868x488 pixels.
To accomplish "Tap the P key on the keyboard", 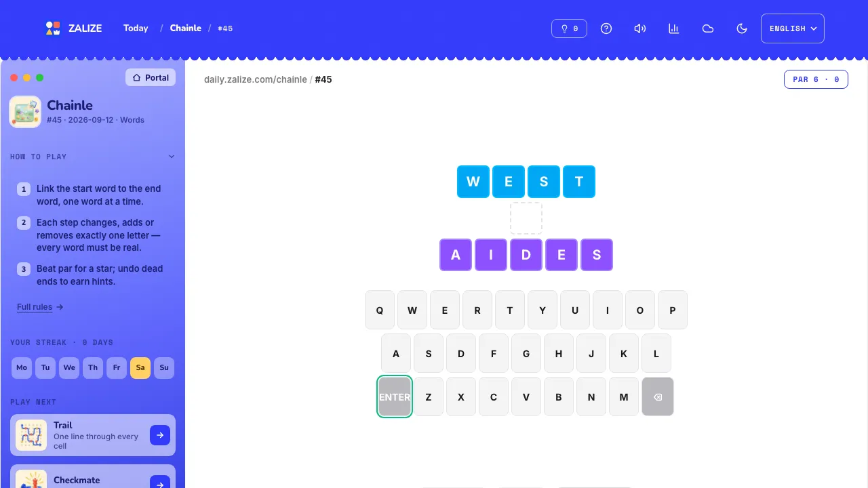I will tap(673, 310).
